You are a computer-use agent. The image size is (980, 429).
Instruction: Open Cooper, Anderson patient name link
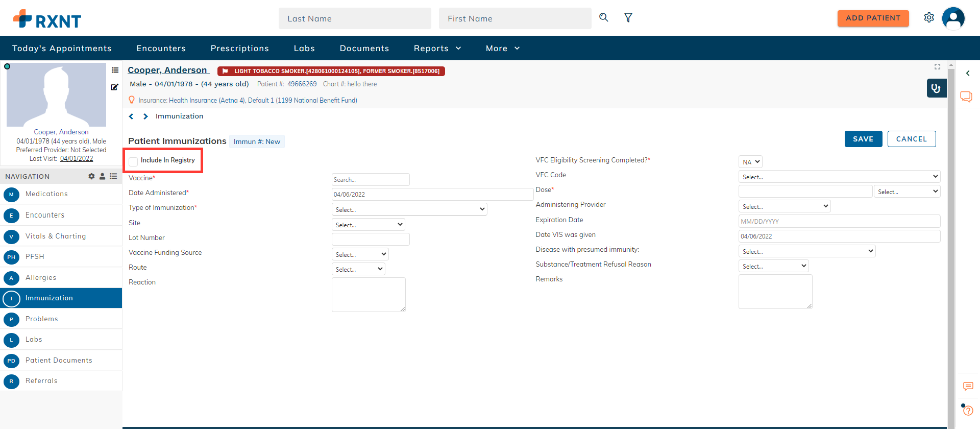(x=167, y=70)
